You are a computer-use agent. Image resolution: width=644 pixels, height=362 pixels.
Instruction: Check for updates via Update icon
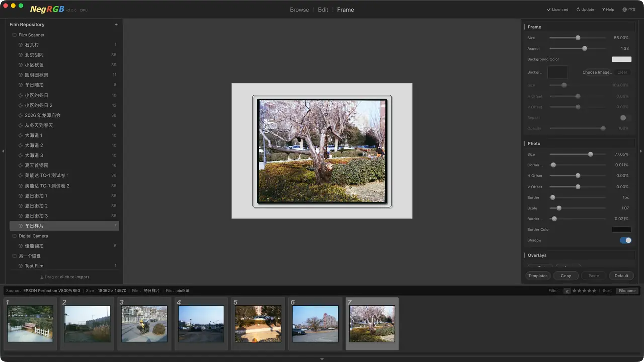tap(585, 10)
